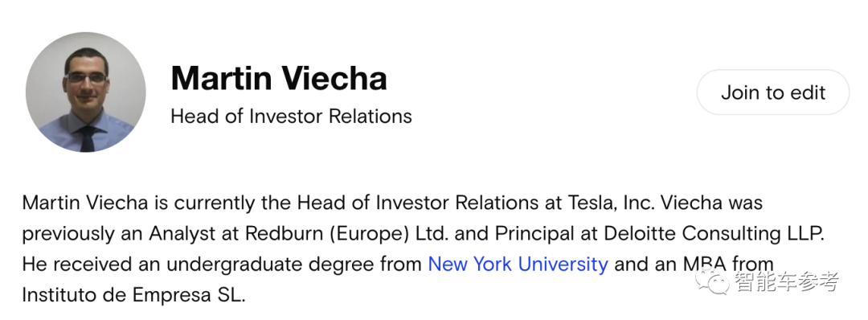
Task: Click the He received text in bio
Action: (x=74, y=264)
